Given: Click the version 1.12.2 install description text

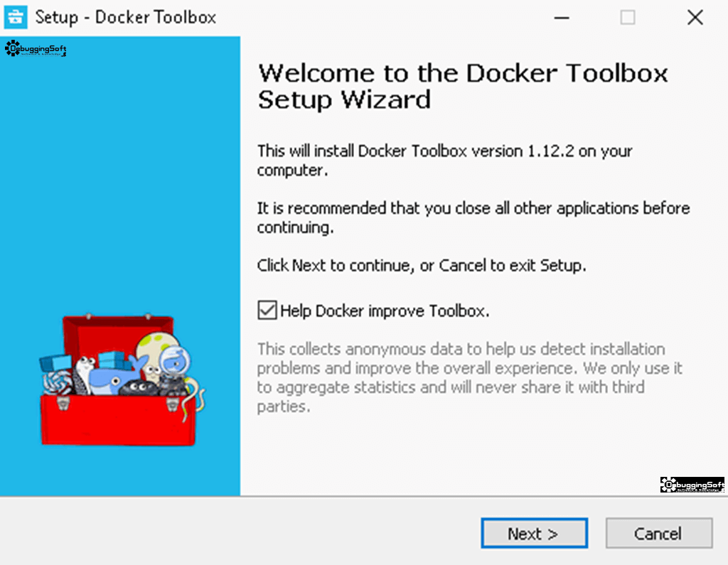Looking at the screenshot, I should tap(445, 161).
